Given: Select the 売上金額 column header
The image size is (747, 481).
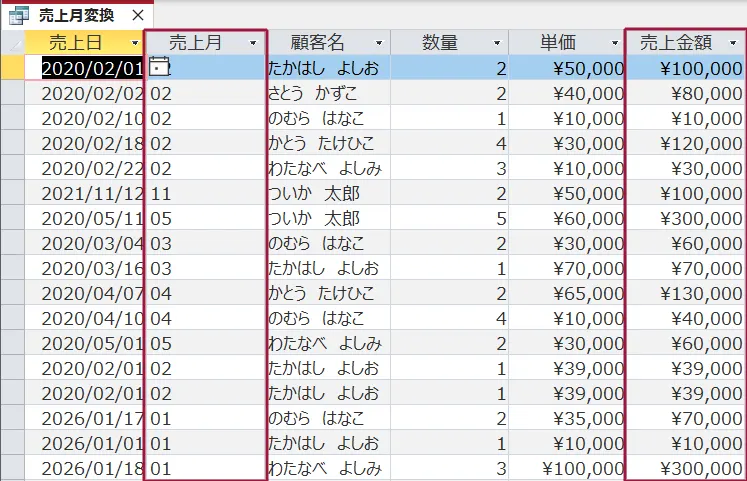Looking at the screenshot, I should point(677,43).
